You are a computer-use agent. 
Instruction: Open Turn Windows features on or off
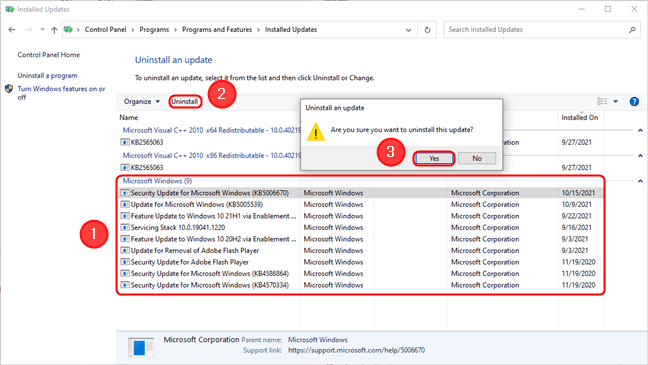(61, 93)
